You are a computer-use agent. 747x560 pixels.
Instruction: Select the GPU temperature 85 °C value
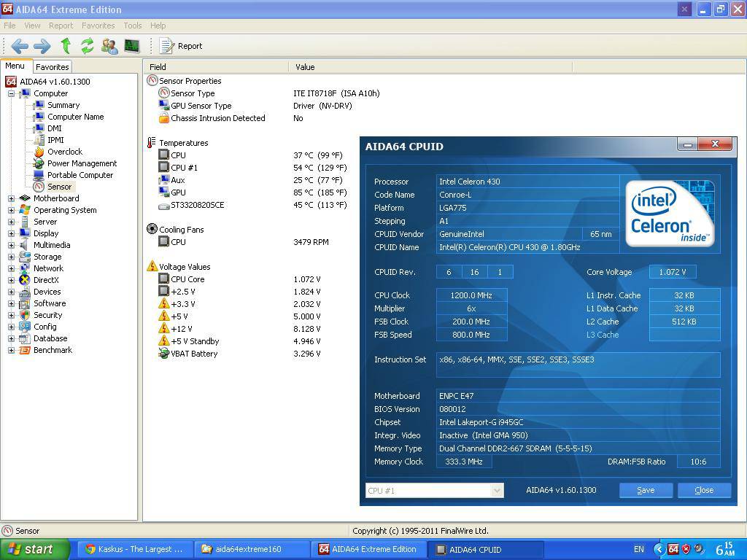click(x=320, y=192)
